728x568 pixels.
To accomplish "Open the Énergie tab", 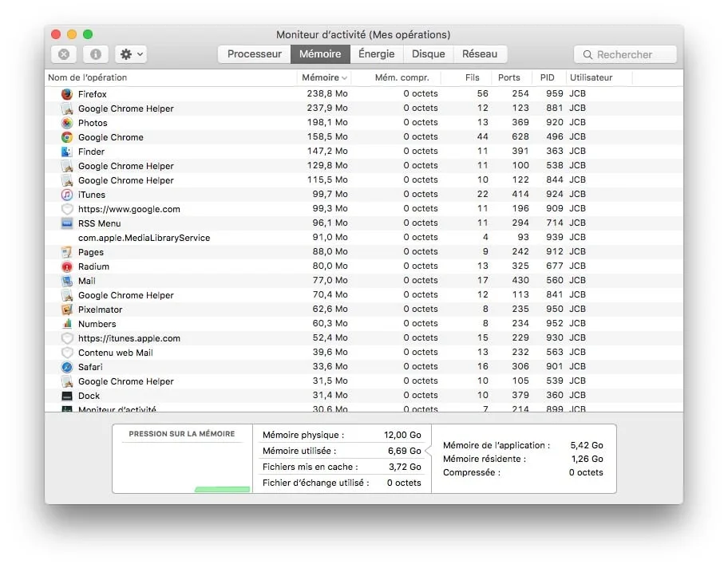I will [x=377, y=53].
